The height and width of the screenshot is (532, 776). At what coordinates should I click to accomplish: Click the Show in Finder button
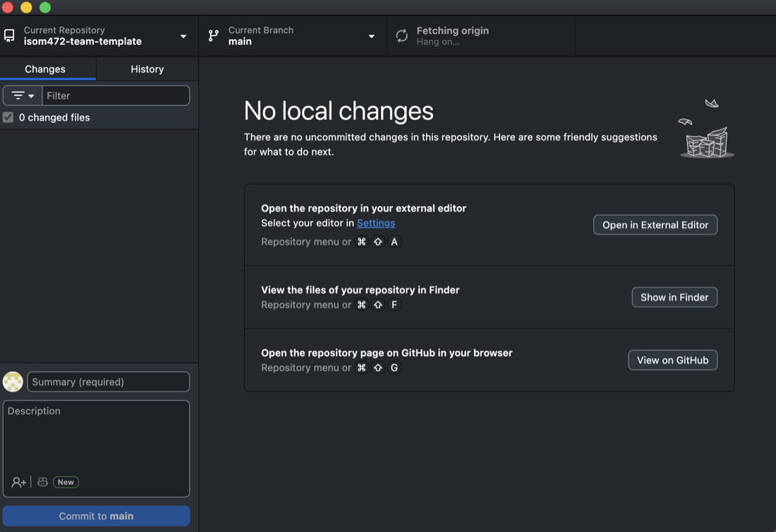[674, 297]
